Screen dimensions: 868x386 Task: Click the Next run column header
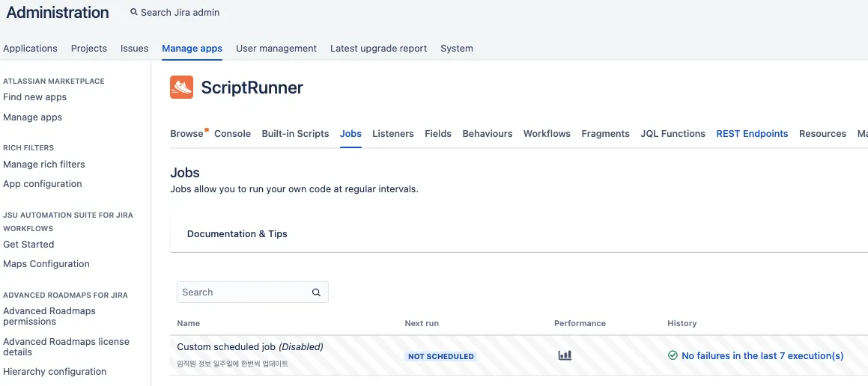422,323
